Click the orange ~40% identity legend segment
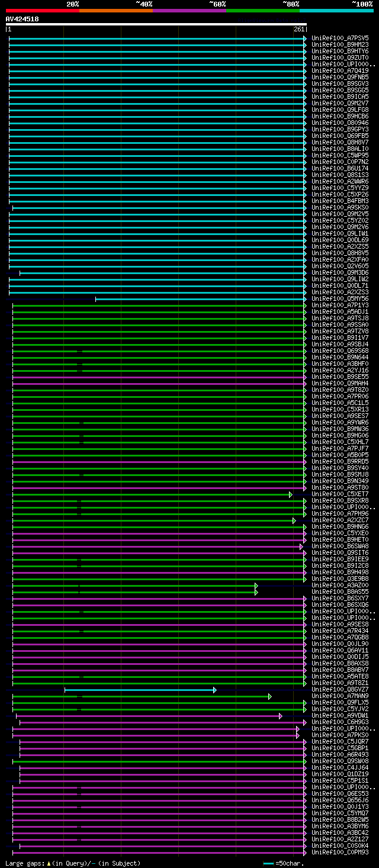This screenshot has width=379, height=868. tap(116, 11)
